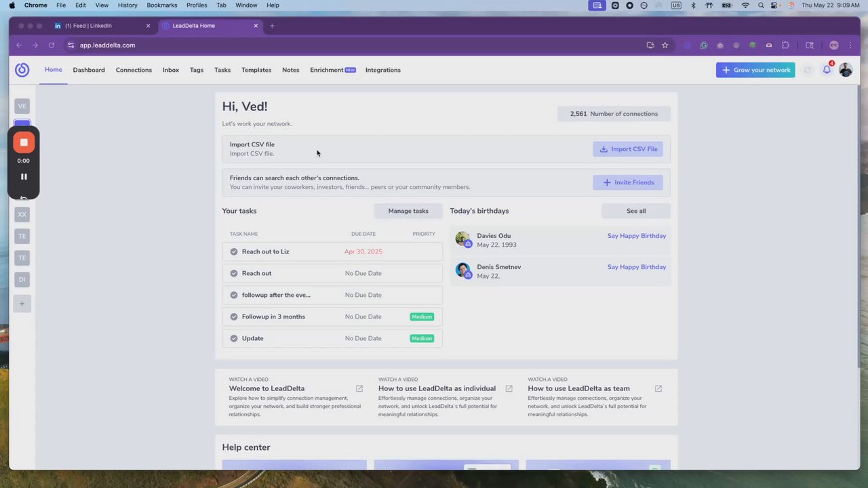Click the LeadDelta logo icon
The width and height of the screenshot is (868, 488).
(22, 70)
